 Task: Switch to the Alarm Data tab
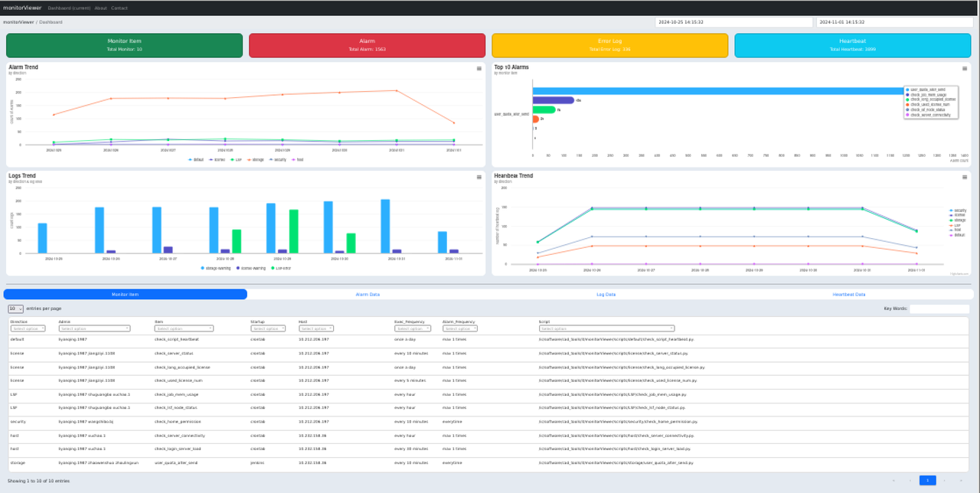click(x=367, y=294)
